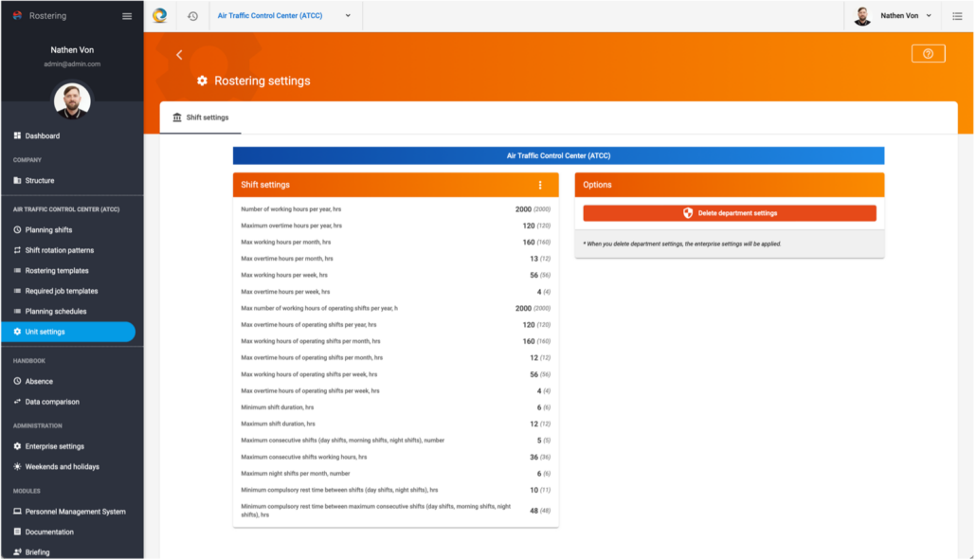Navigate to Enterprise settings
This screenshot has height=560, width=976.
tap(54, 446)
